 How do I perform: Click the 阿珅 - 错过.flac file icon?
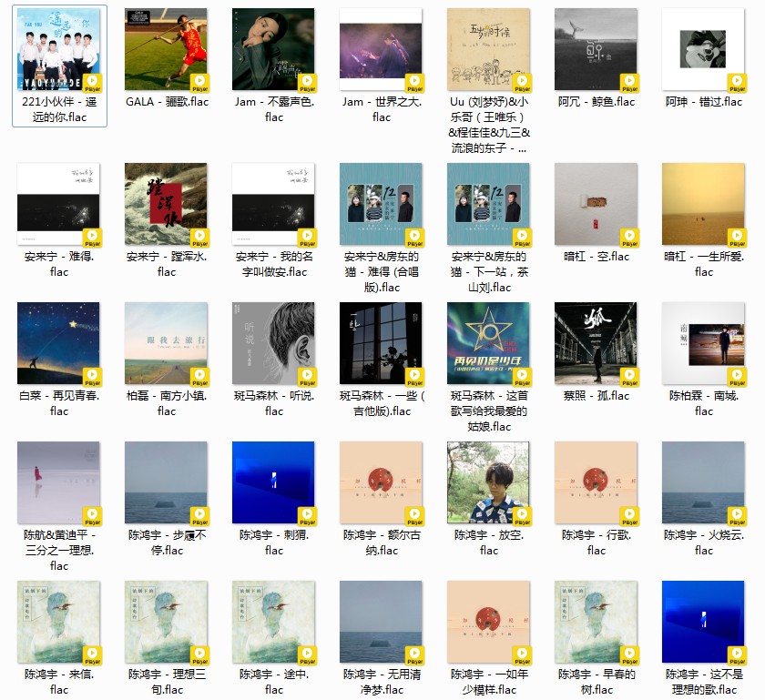pyautogui.click(x=703, y=49)
